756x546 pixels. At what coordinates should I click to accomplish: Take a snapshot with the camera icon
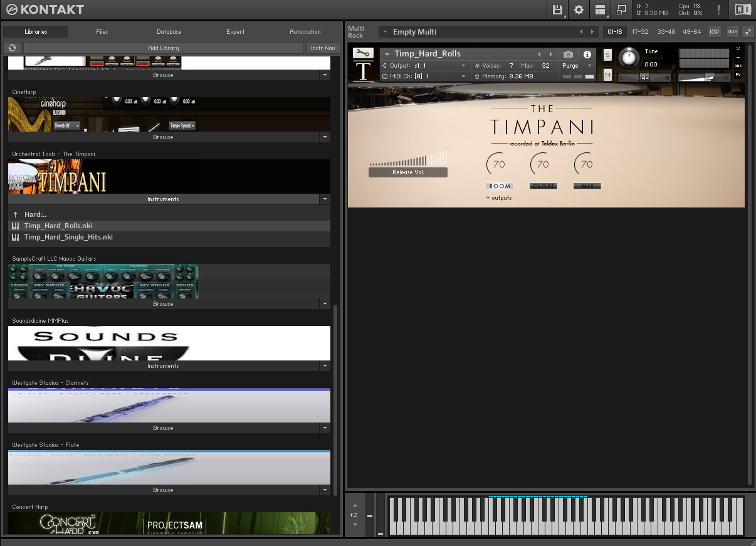(x=568, y=55)
